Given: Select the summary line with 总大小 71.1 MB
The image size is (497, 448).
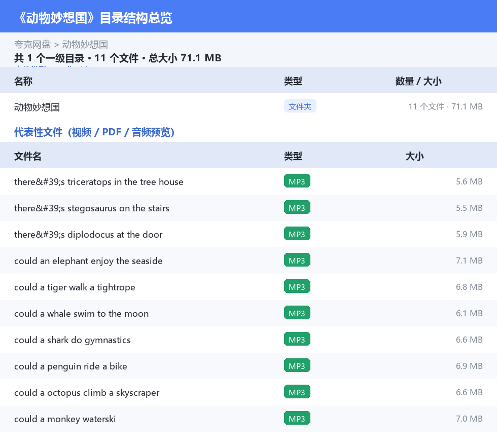Looking at the screenshot, I should coord(118,58).
